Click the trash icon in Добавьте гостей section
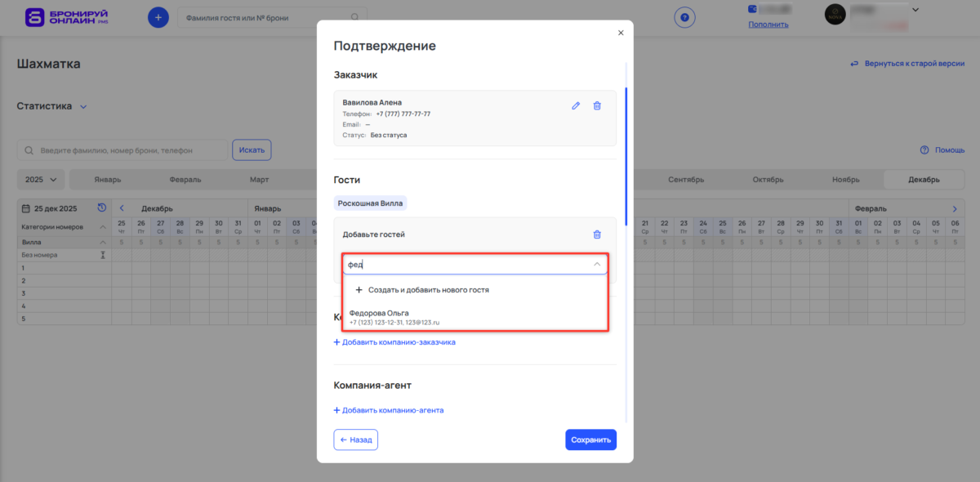 (x=597, y=234)
